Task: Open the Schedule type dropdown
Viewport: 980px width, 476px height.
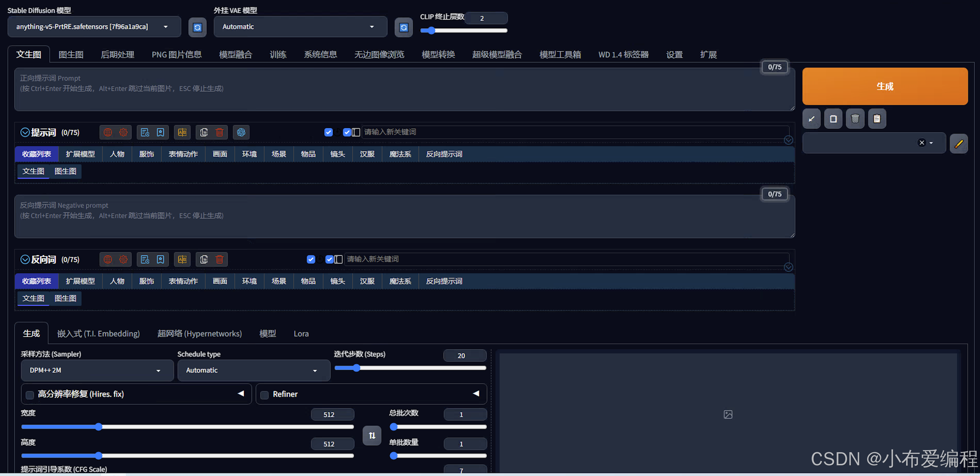Action: (253, 370)
